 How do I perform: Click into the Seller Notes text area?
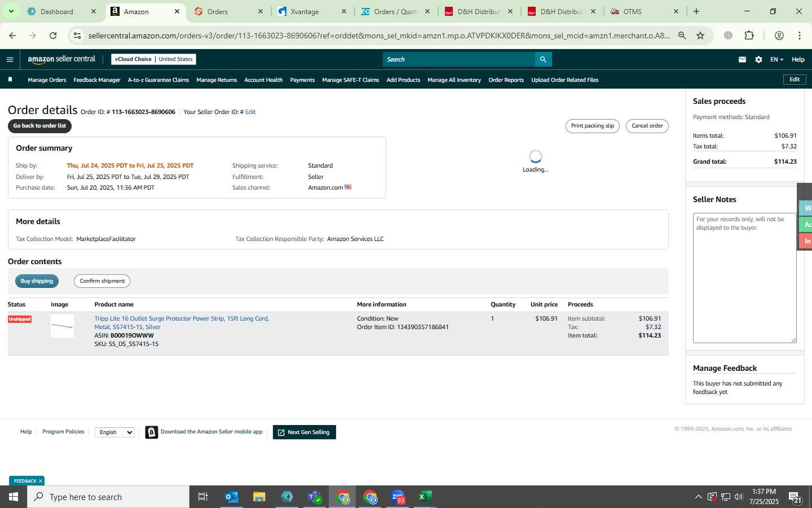point(744,278)
